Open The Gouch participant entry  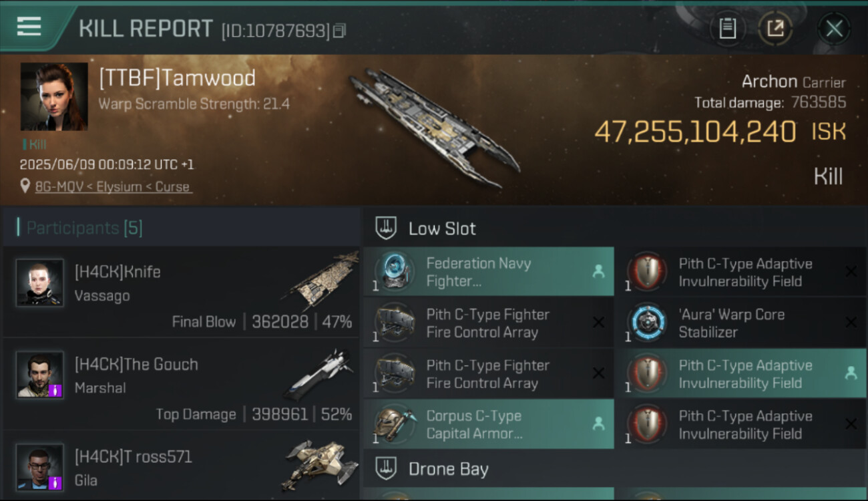point(136,365)
